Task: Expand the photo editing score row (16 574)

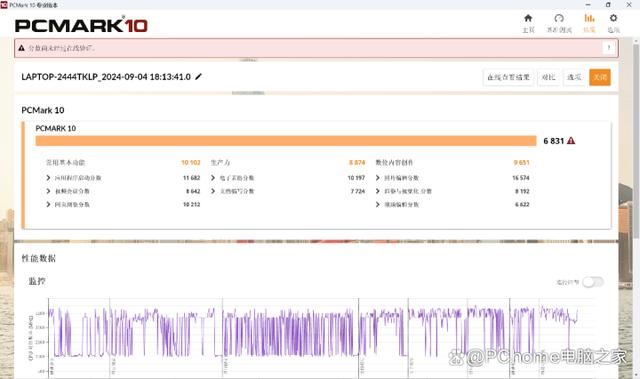Action: click(x=452, y=178)
